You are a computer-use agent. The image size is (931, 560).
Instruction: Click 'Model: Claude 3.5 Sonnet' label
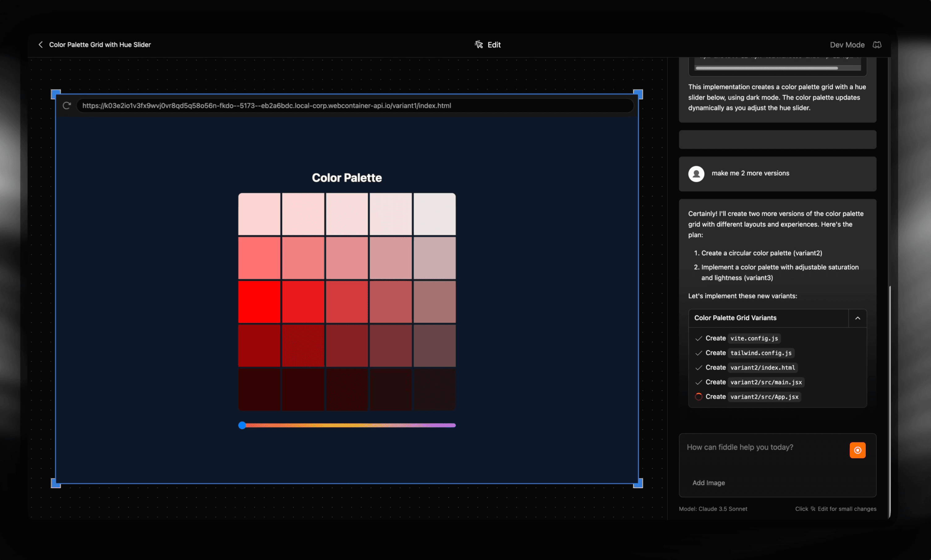713,509
